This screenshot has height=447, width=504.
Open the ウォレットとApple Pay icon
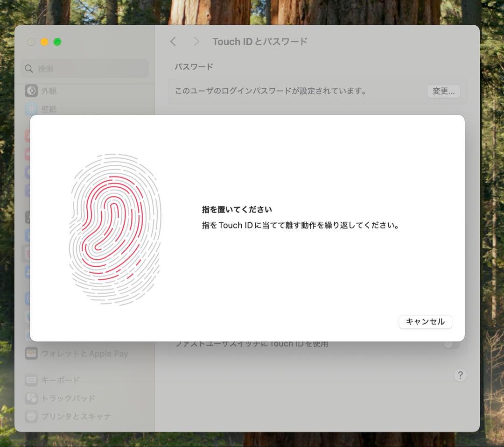[31, 354]
